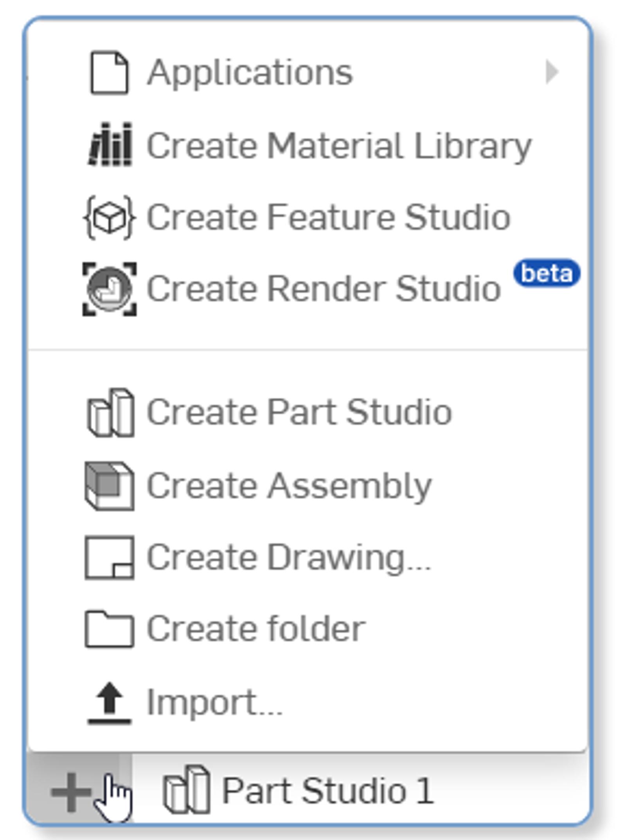
Task: Click the Import upload arrow icon
Action: [x=110, y=703]
